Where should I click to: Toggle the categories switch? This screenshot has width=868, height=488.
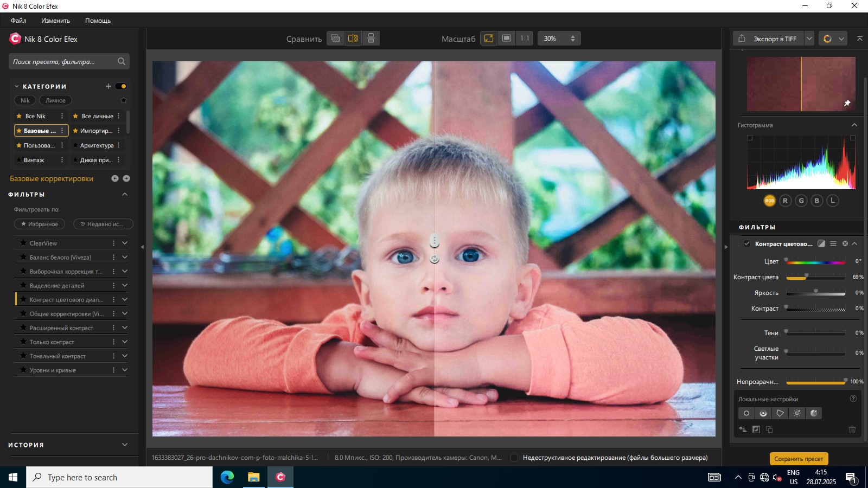point(121,86)
